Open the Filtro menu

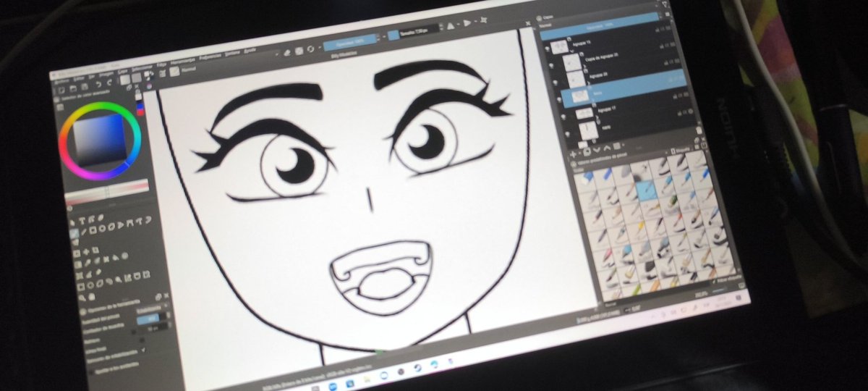click(161, 64)
